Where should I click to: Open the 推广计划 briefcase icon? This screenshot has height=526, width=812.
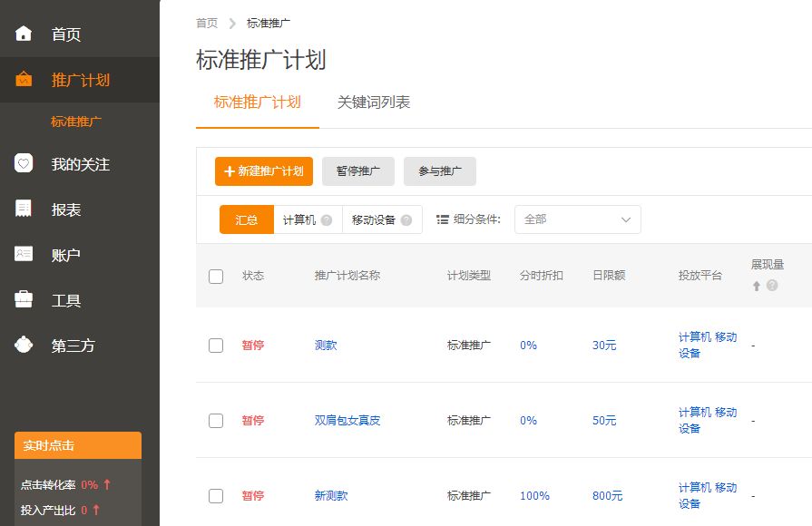[x=25, y=78]
